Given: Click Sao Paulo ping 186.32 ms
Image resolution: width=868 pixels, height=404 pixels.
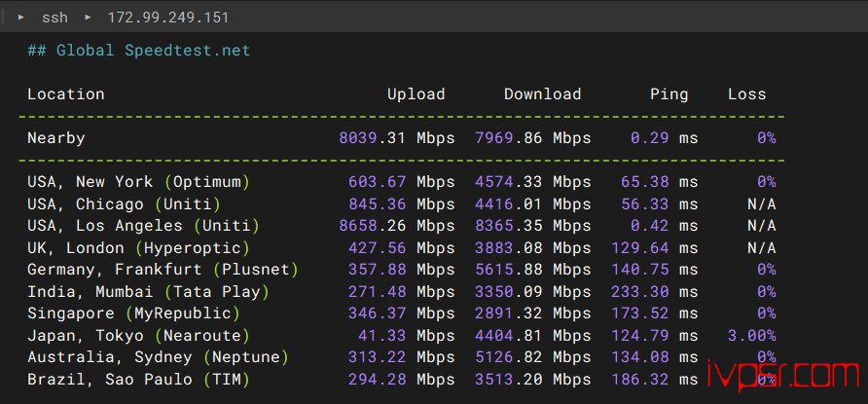Looking at the screenshot, I should point(655,380).
